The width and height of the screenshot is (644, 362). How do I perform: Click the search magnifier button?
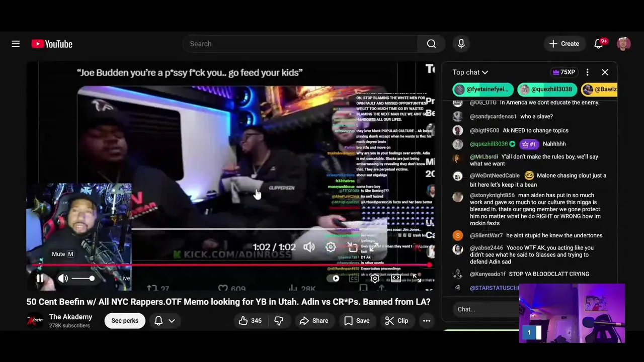(431, 44)
